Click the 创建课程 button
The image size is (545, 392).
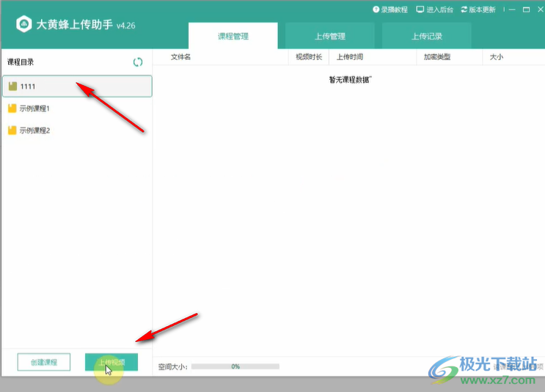44,362
